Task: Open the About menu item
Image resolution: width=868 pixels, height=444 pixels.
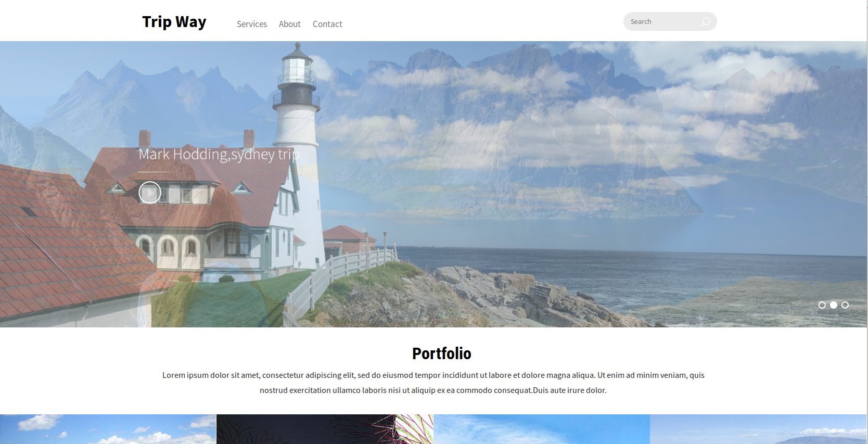Action: click(x=290, y=24)
